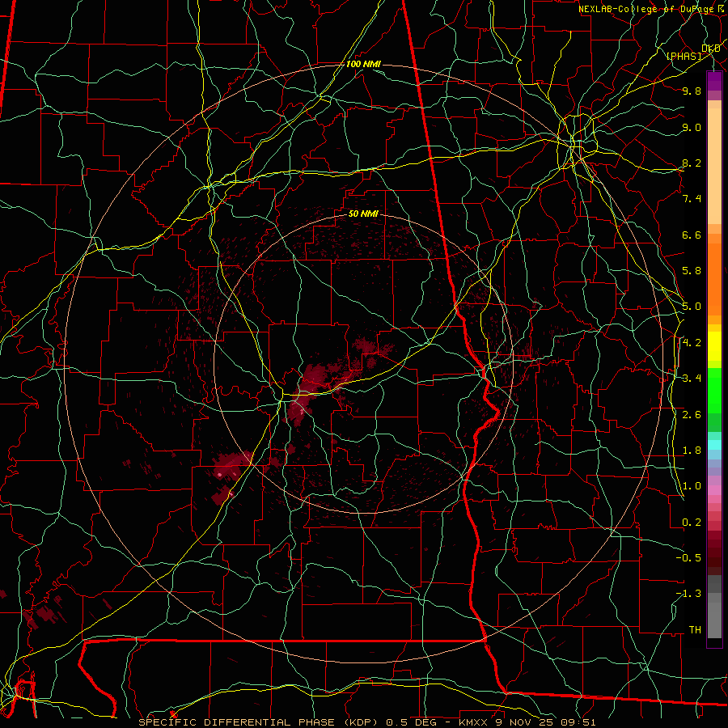Click the 0.2 value on color scale

[x=692, y=523]
